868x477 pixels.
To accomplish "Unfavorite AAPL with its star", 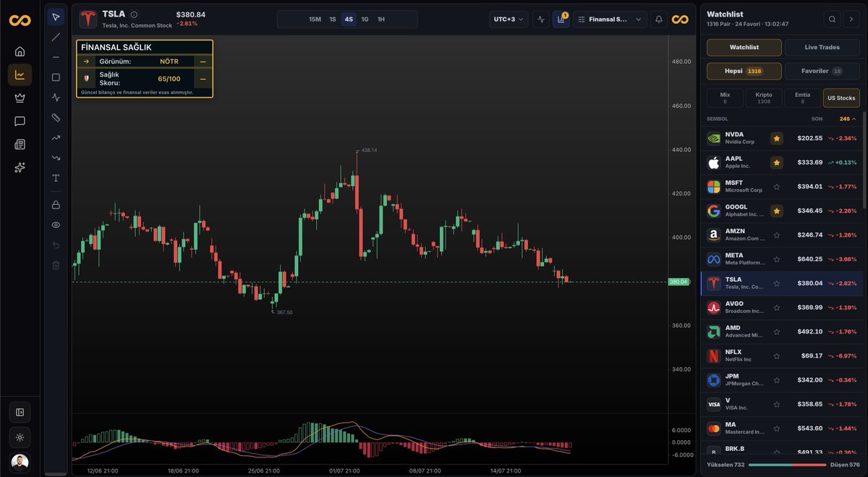I will click(x=776, y=162).
